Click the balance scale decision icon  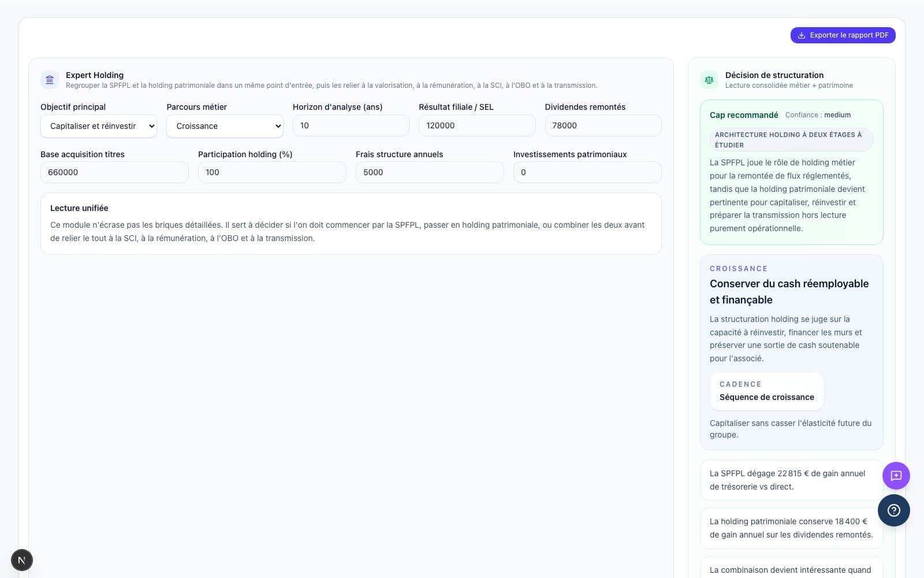pyautogui.click(x=709, y=80)
